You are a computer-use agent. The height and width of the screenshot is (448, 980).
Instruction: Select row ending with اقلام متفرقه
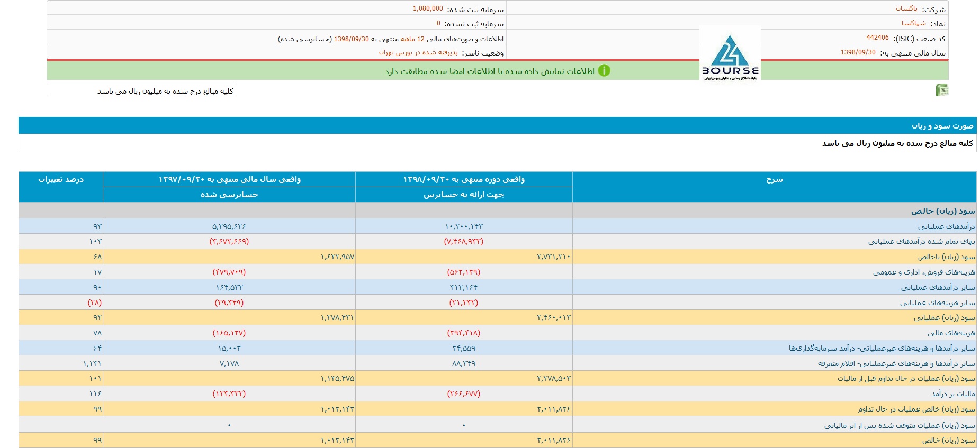coord(896,364)
